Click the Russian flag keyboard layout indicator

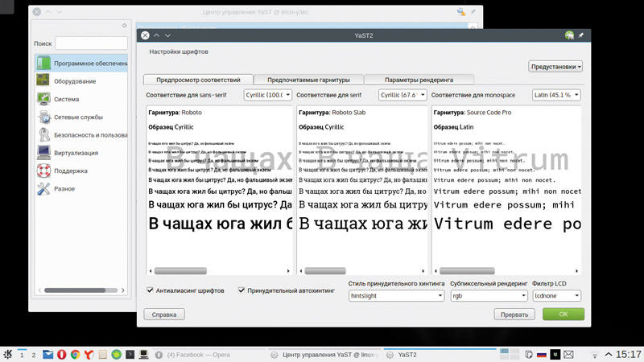[x=542, y=354]
